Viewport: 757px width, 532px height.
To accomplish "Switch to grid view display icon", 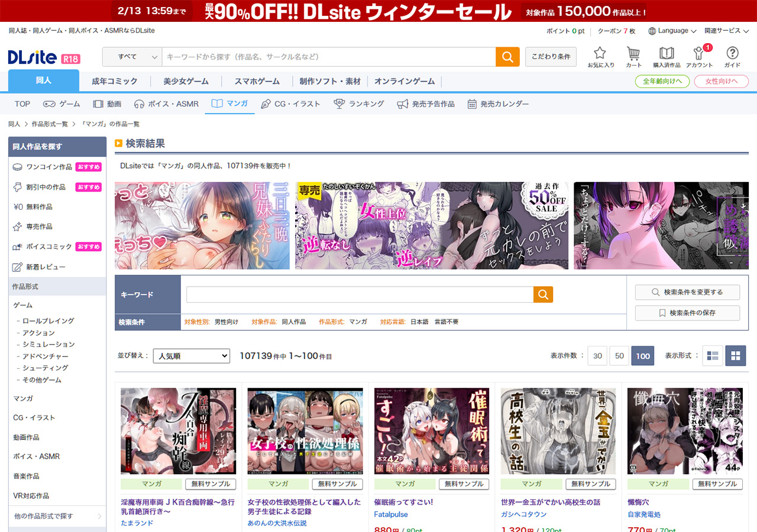I will coord(736,356).
